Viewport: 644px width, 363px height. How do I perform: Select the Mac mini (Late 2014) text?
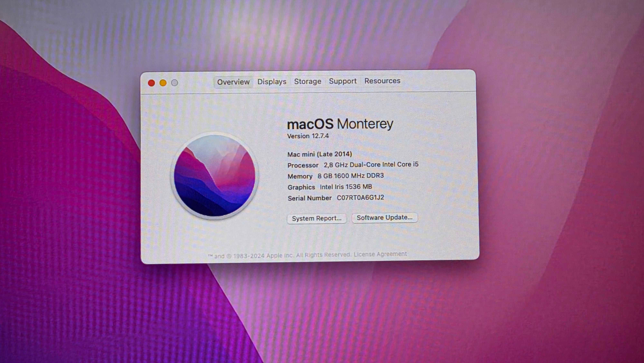point(319,154)
